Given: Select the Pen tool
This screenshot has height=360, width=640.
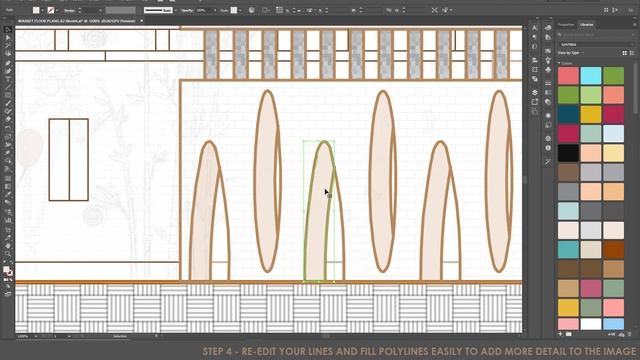Looking at the screenshot, I should [8, 63].
